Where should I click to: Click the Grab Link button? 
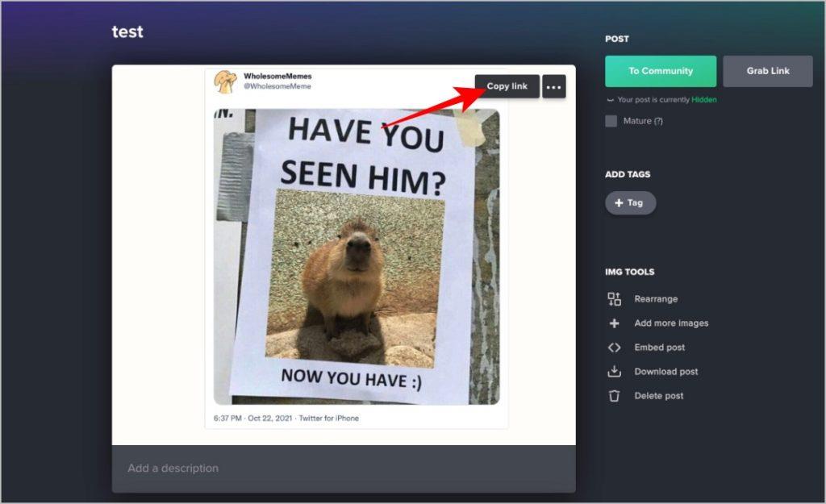pos(768,71)
